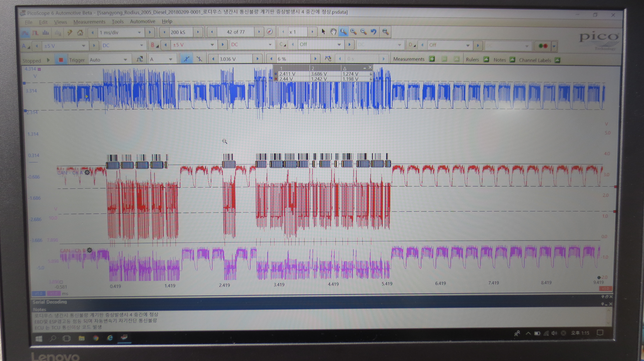Viewport: 644px width, 361px height.
Task: Open buffer navigator compass icon
Action: point(270,32)
